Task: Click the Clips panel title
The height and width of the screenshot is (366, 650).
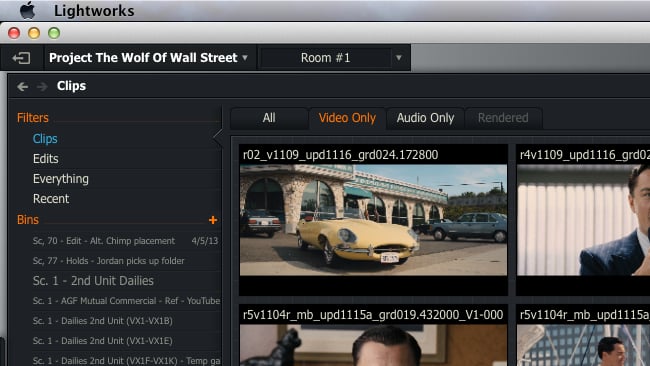Action: tap(71, 86)
